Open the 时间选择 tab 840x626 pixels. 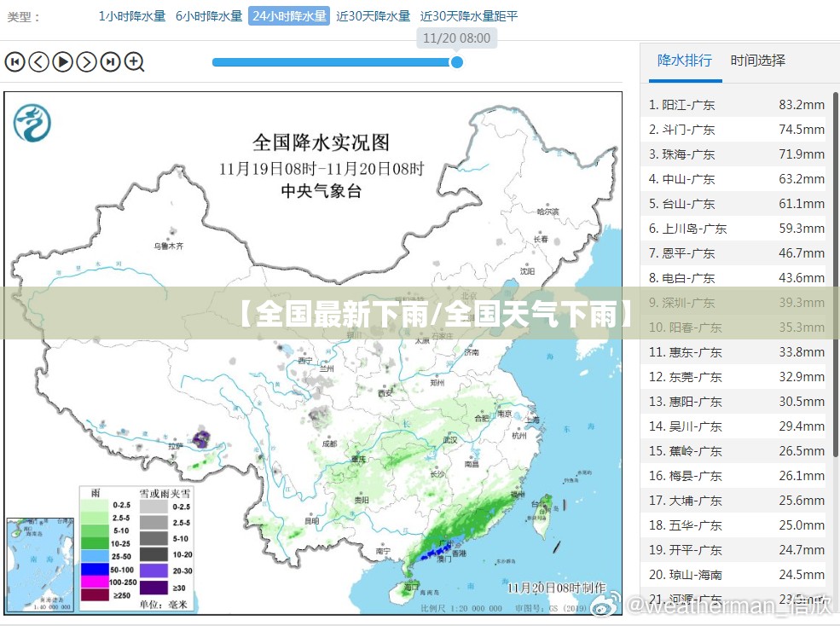coord(758,61)
